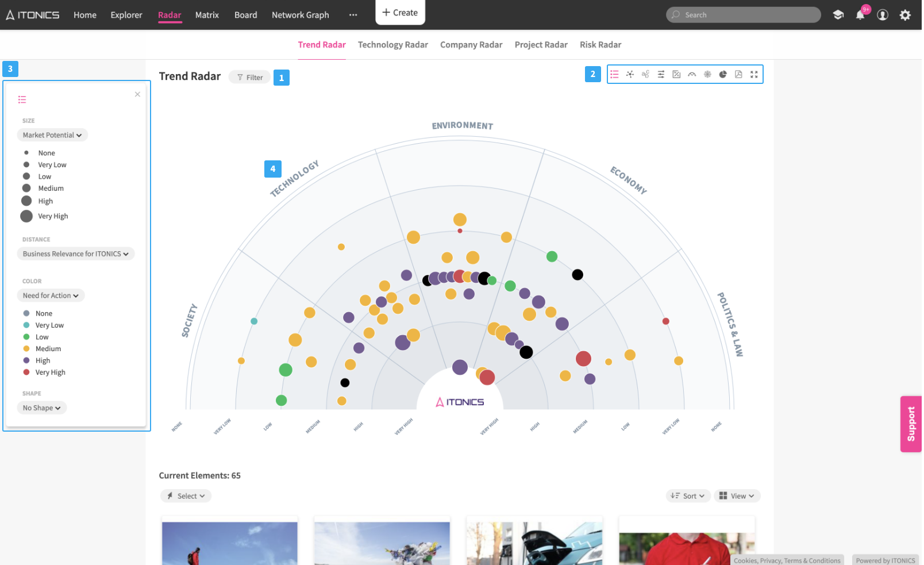Enter fullscreen with the expand arrows icon
Screen dimensions: 924x565
(754, 74)
